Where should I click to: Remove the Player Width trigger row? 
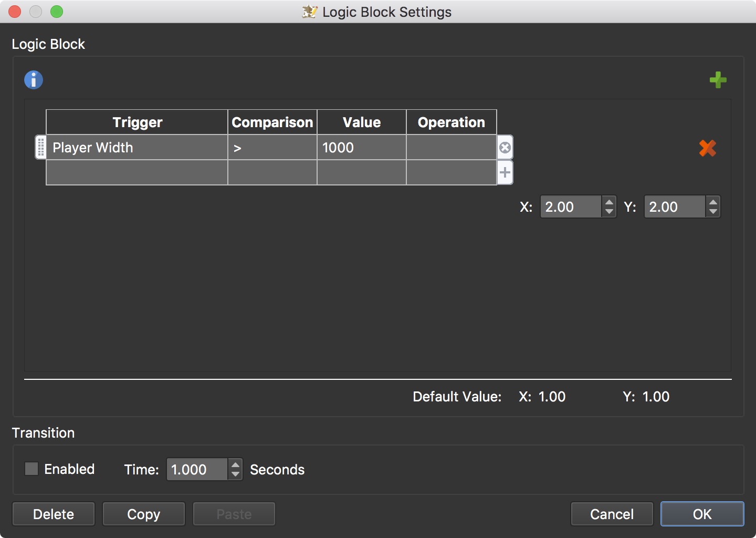click(505, 148)
